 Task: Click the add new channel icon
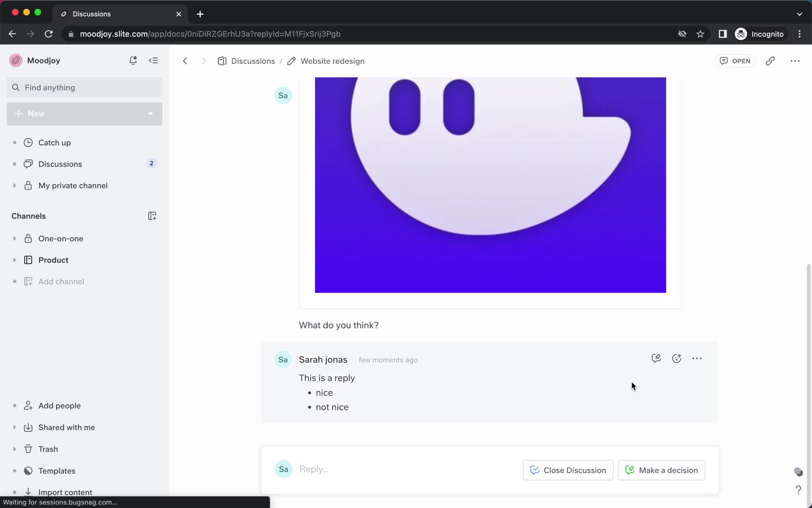[152, 215]
